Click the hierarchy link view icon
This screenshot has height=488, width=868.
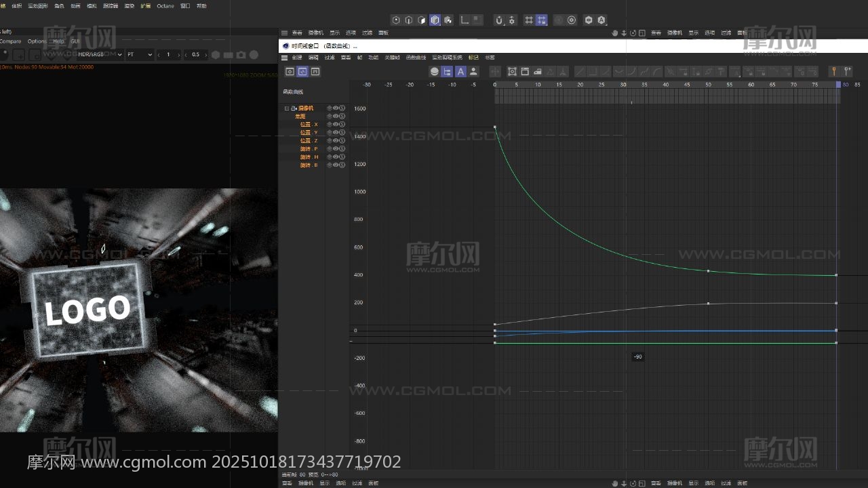tap(447, 72)
